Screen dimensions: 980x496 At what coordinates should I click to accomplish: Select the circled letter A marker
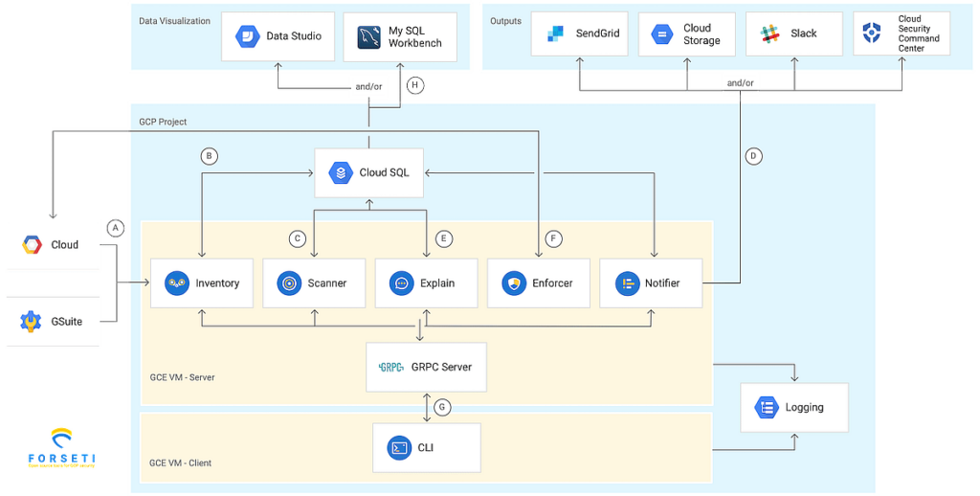(x=115, y=228)
